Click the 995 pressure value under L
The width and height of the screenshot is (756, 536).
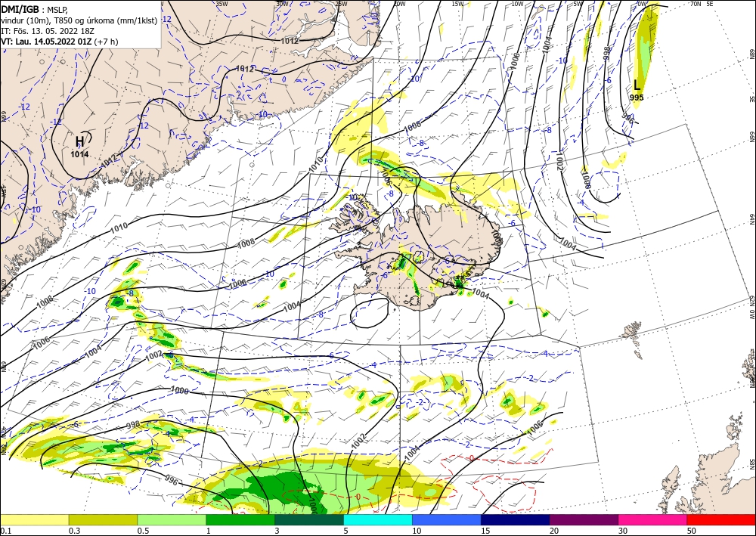click(x=637, y=98)
